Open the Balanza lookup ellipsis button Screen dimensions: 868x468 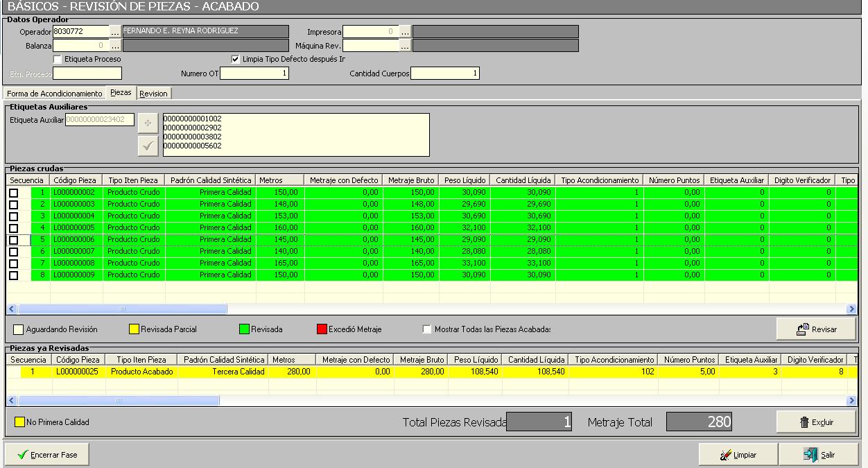tap(115, 46)
